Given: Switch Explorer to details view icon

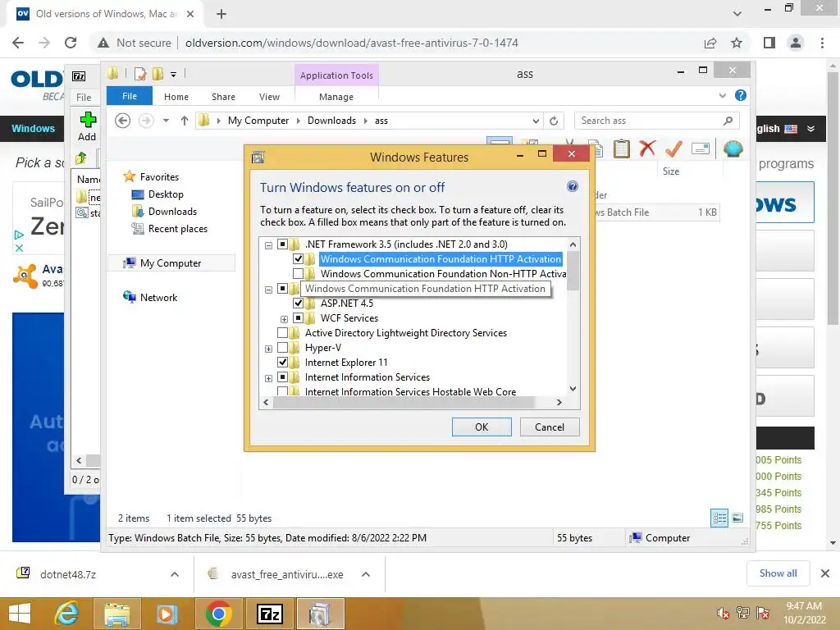Looking at the screenshot, I should tap(719, 518).
